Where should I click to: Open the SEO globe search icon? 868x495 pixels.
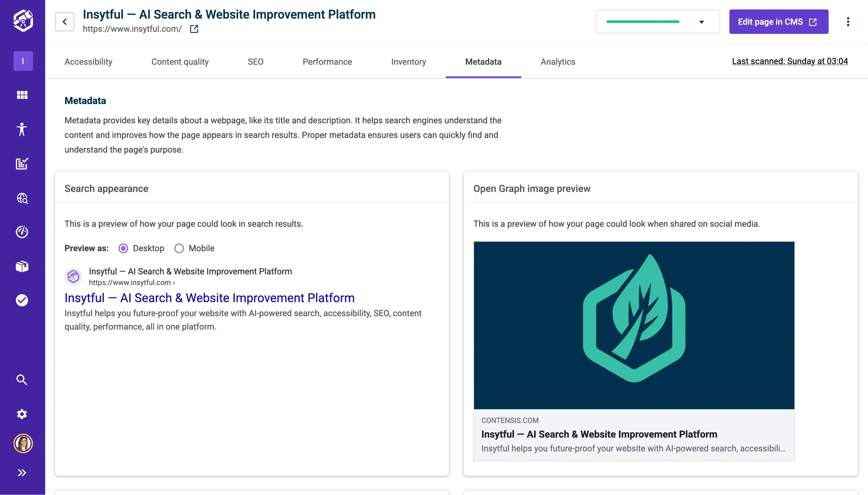point(23,198)
